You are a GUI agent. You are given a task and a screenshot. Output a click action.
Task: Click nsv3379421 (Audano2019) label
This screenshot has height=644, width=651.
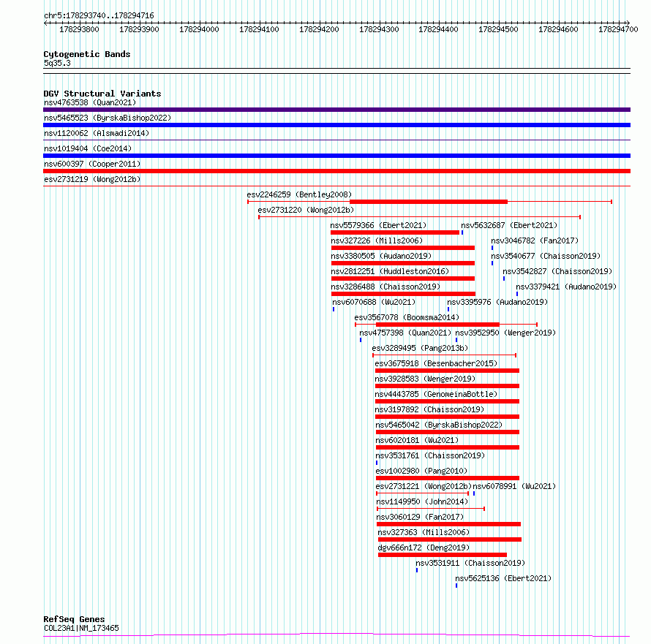566,287
